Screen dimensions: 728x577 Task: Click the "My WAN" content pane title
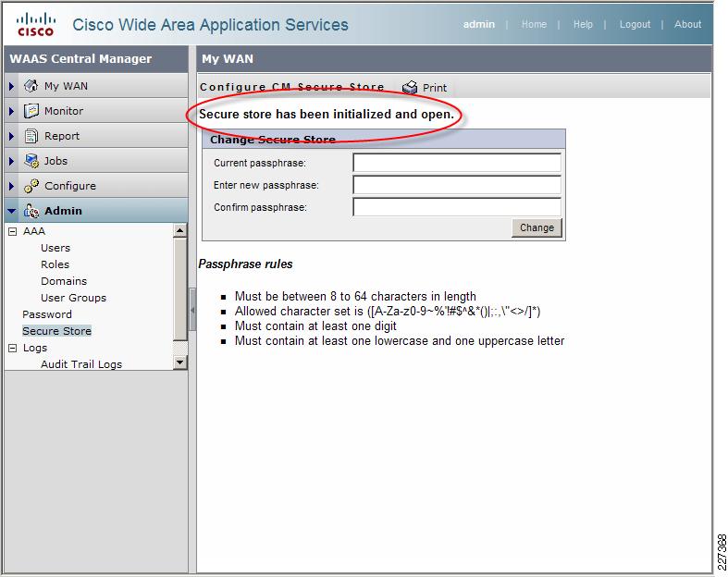(x=228, y=59)
